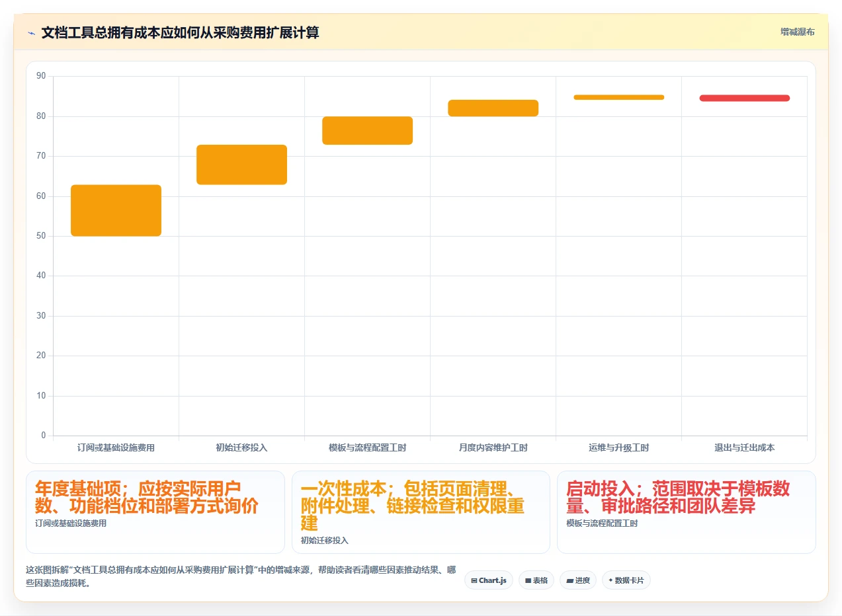
Task: Click the description paragraph starting 这张图拆解
Action: (x=241, y=576)
